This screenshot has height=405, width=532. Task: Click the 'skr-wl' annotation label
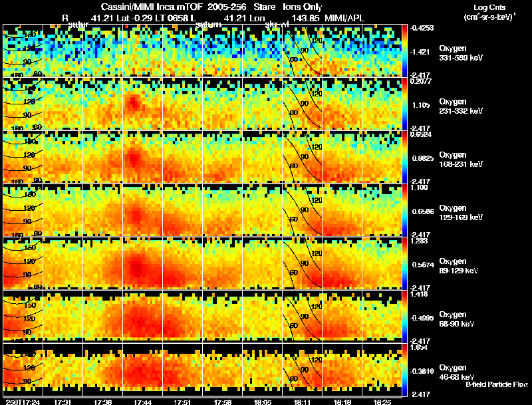coord(277,25)
